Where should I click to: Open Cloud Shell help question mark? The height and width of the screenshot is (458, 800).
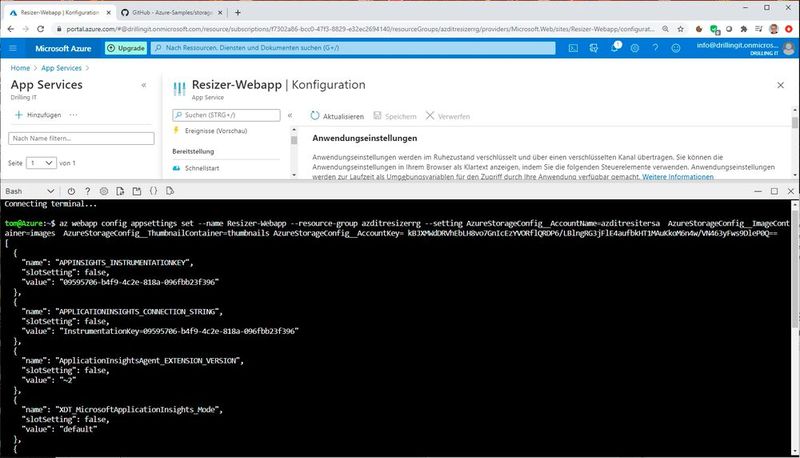click(88, 191)
